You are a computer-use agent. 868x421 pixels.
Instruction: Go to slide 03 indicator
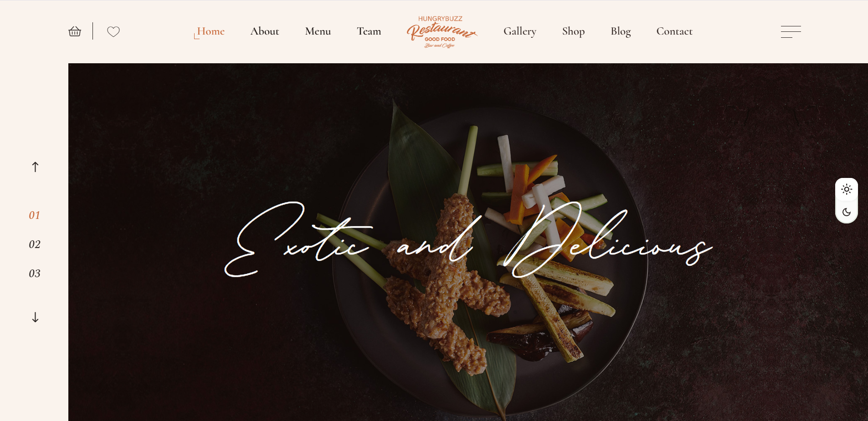(35, 274)
